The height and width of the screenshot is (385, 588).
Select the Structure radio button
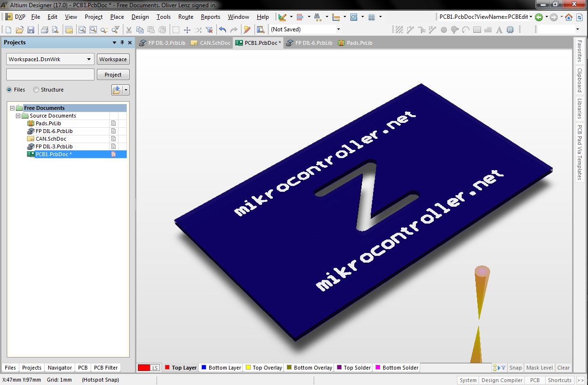pos(36,90)
